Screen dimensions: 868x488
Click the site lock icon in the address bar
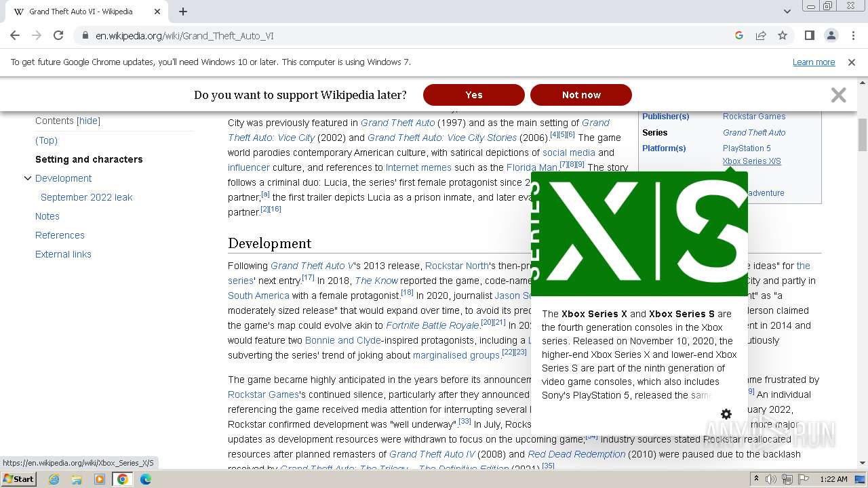pos(85,35)
